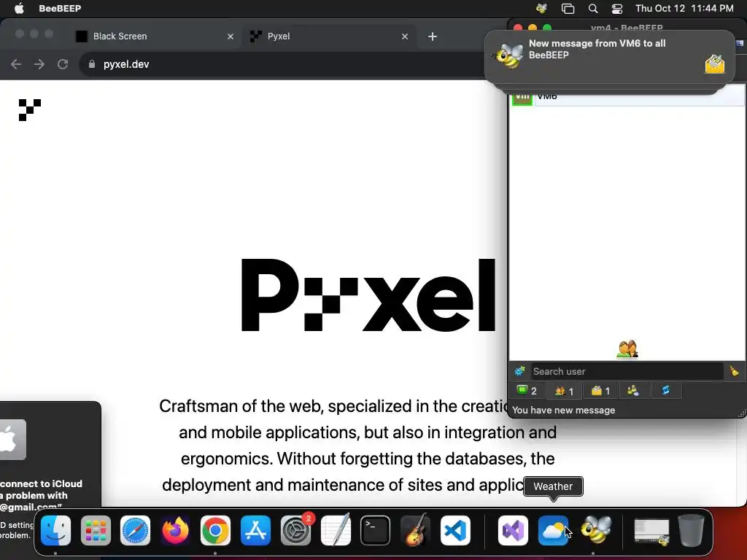Click 'You have new message' status text
Viewport: 747px width, 560px height.
(563, 410)
